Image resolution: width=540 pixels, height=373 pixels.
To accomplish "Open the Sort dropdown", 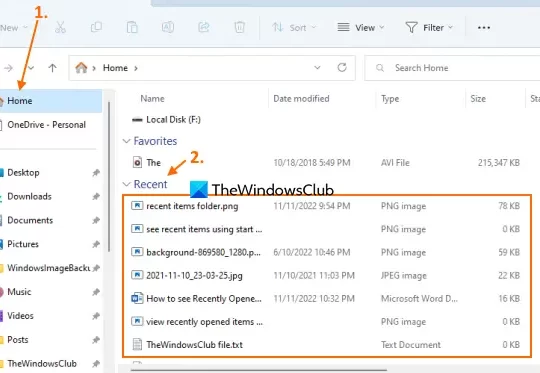I will point(294,28).
